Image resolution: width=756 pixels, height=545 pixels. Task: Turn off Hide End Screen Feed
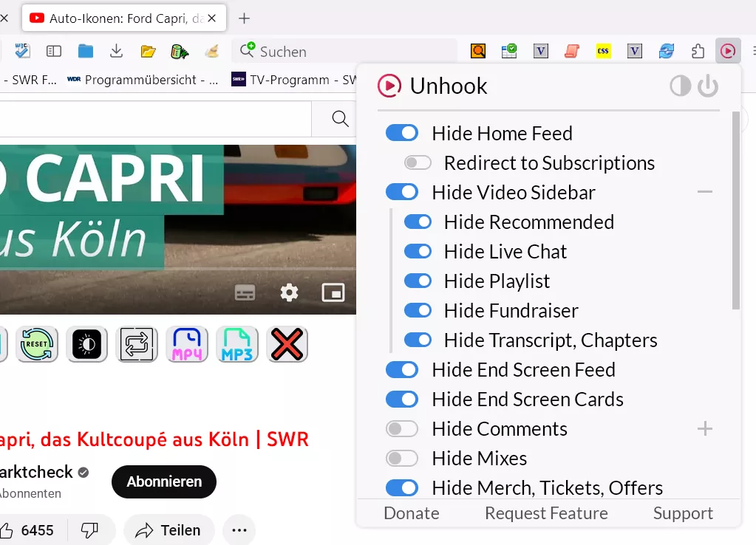click(401, 369)
